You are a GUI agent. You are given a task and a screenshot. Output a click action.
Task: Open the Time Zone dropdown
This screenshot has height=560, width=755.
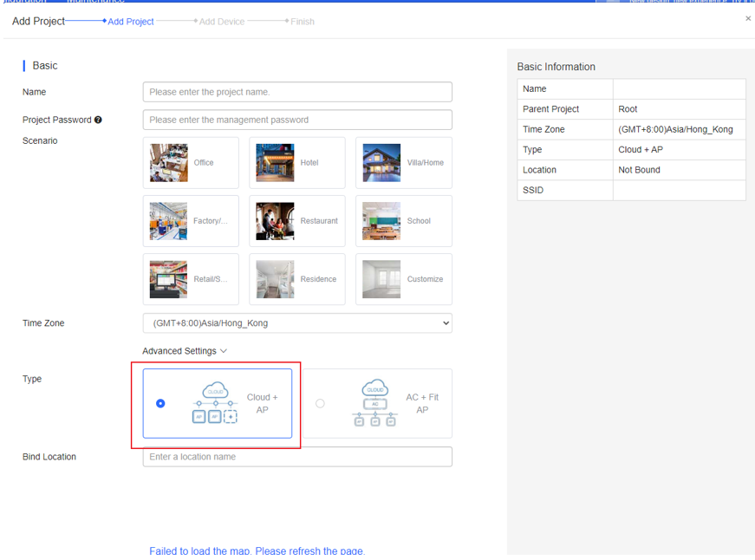coord(297,323)
